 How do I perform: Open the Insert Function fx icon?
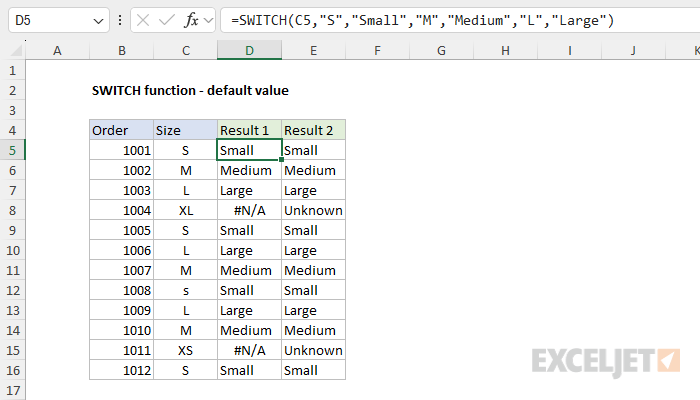pos(191,20)
